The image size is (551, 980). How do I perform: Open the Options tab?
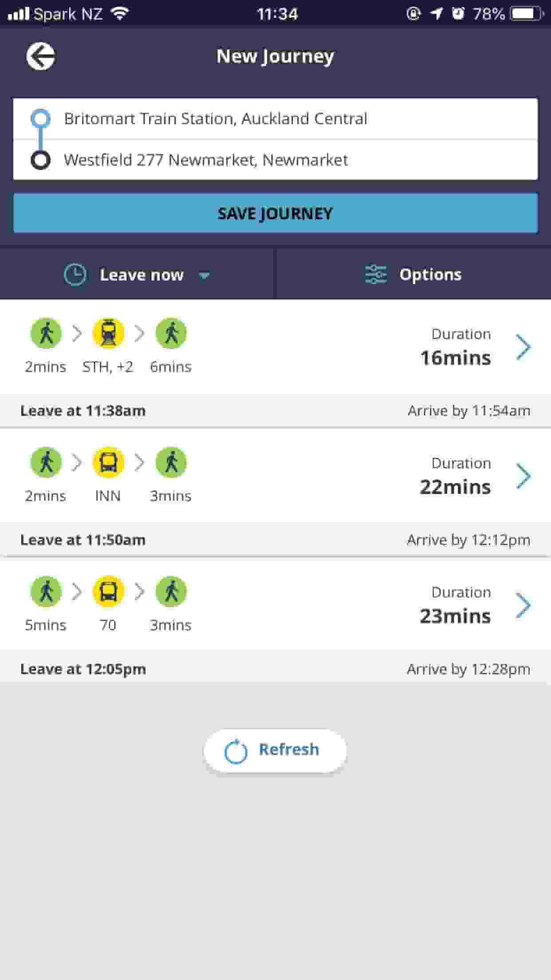coord(413,274)
